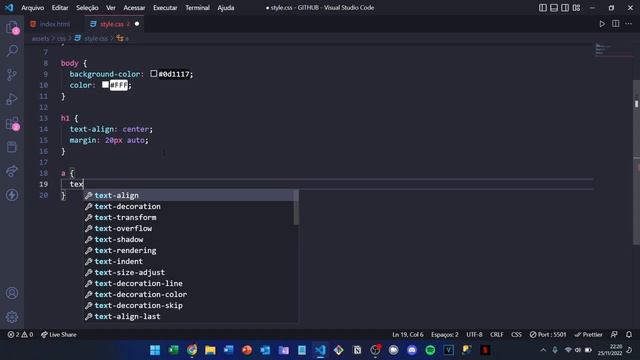Open the Executar menu

[165, 8]
